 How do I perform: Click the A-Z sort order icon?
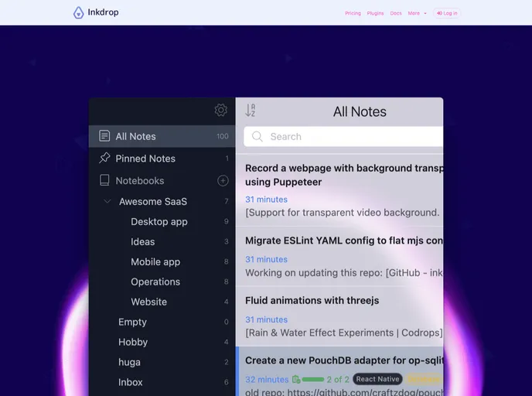click(251, 111)
